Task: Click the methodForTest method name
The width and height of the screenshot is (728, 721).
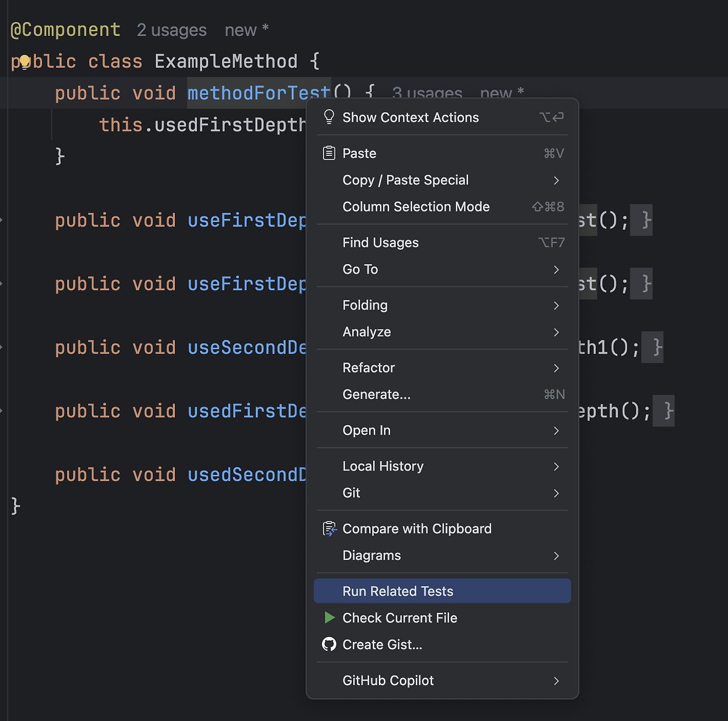Action: coord(259,93)
